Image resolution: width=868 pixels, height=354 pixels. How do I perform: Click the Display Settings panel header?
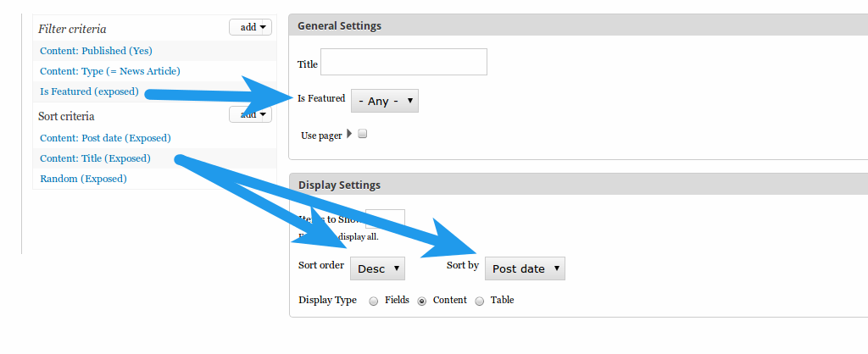[578, 184]
